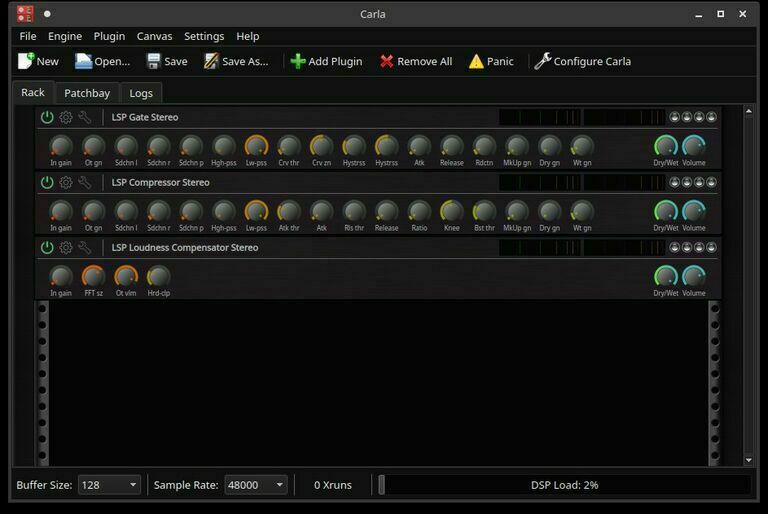Click the Atk thr knob of LSP Compressor Stereo

tap(288, 211)
